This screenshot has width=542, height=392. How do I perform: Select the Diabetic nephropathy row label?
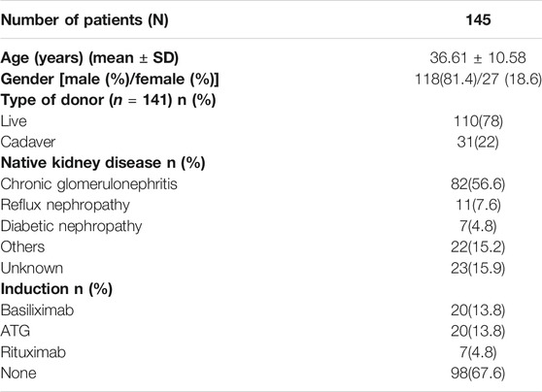71,226
